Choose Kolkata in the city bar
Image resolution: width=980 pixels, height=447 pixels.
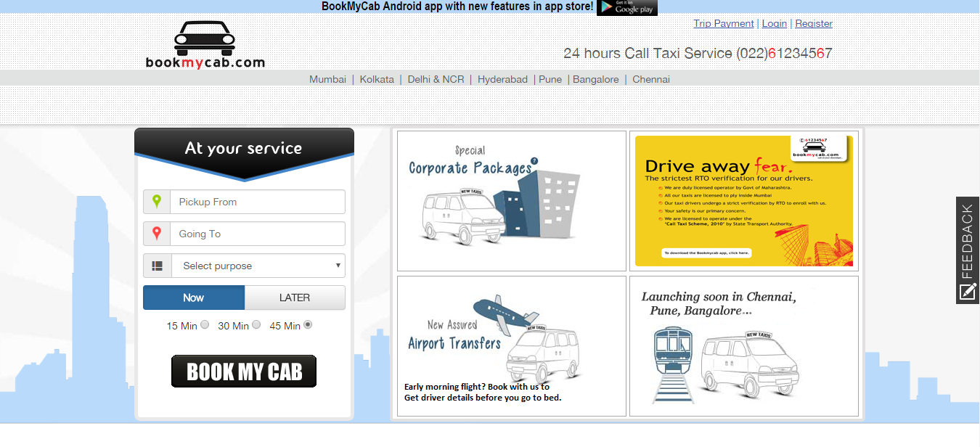pos(377,79)
